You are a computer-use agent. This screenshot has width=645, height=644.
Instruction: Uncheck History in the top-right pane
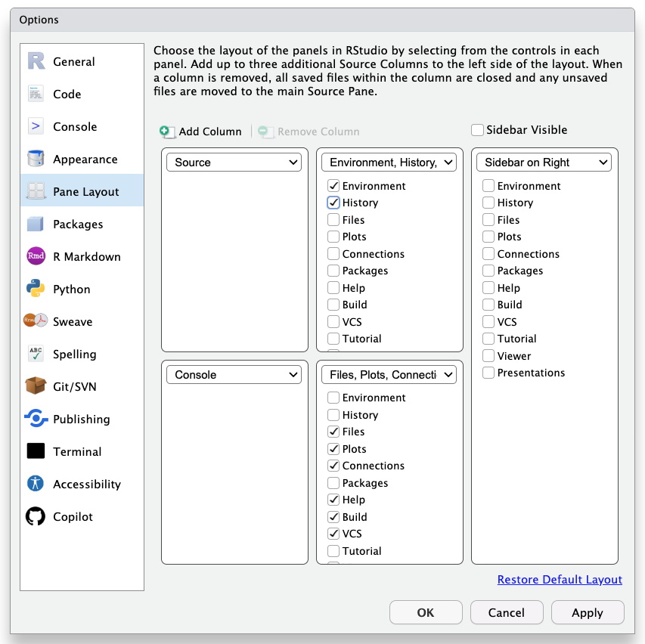tap(333, 203)
